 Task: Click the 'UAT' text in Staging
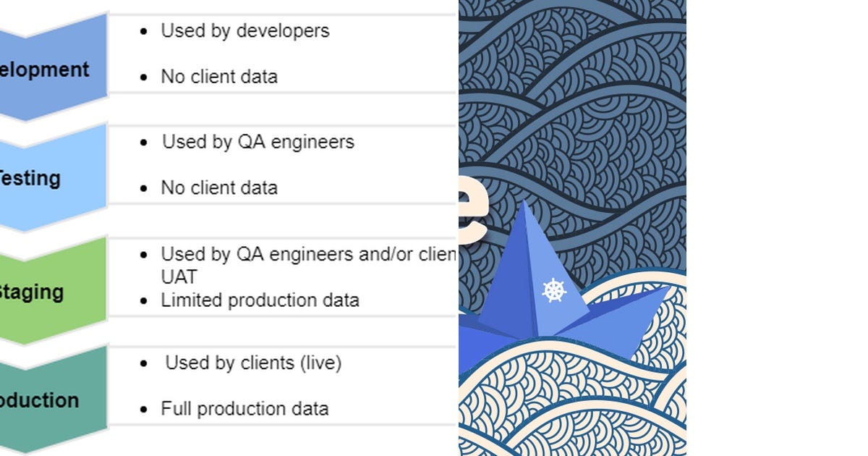179,276
